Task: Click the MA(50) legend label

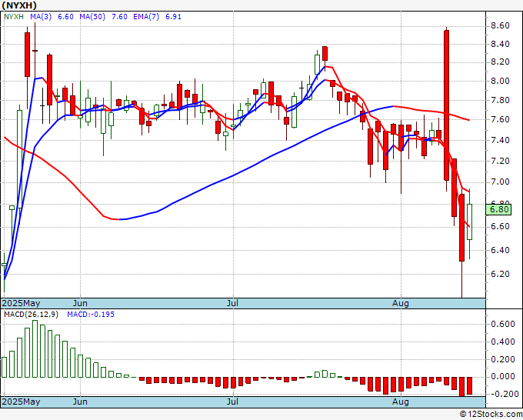Action: pos(92,17)
